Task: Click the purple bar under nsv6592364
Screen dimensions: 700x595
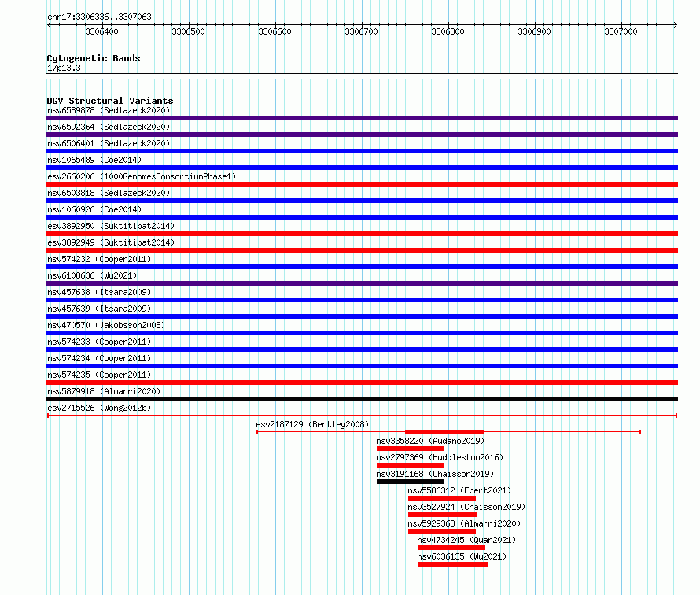Action: point(362,135)
